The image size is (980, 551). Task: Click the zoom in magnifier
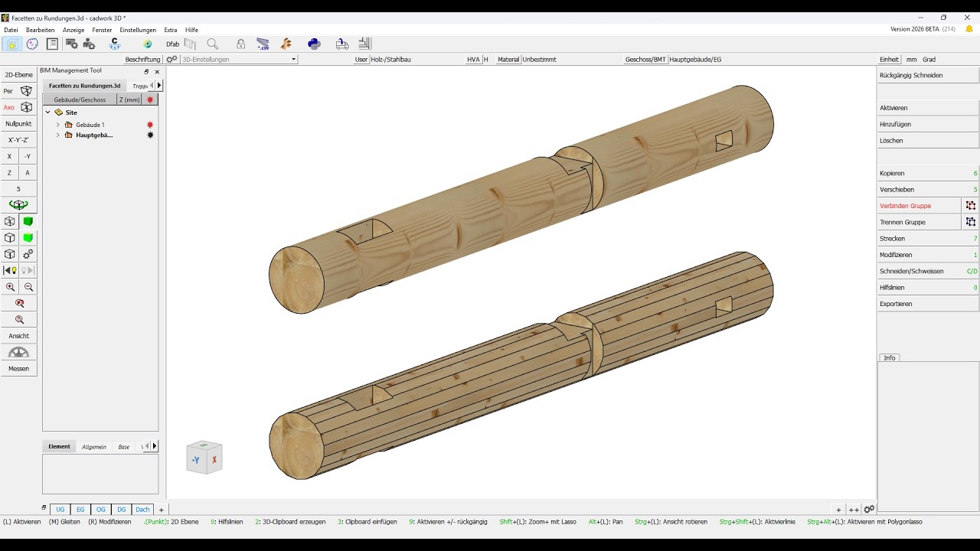pyautogui.click(x=10, y=287)
